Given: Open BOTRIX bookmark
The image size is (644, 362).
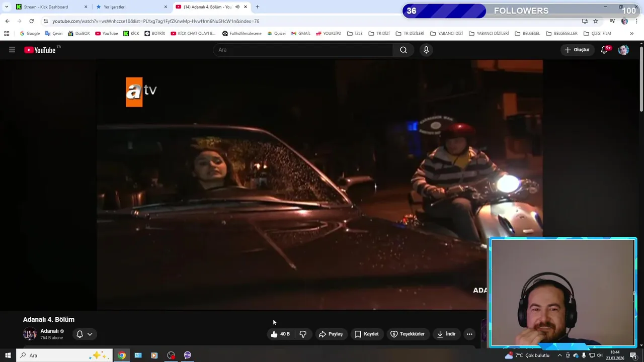Looking at the screenshot, I should tap(155, 34).
